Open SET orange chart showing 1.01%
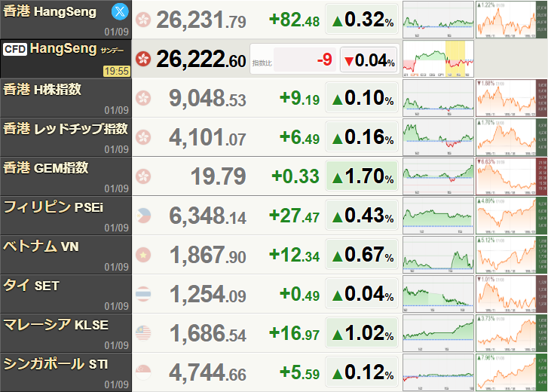This screenshot has width=548, height=392. (x=512, y=294)
